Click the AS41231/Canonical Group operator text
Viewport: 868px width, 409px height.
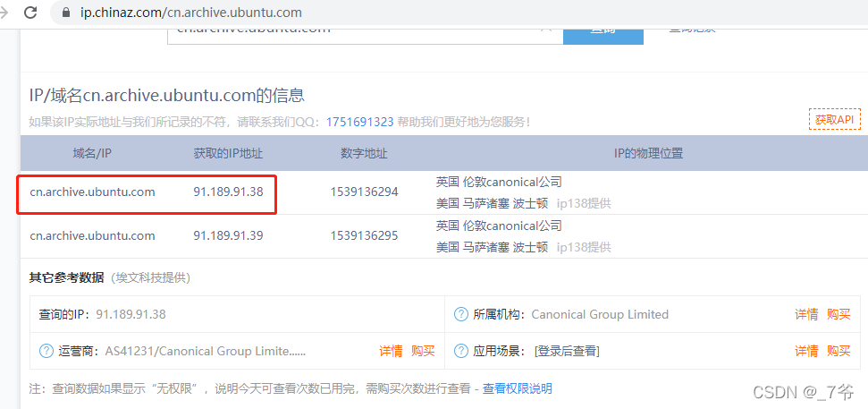(x=206, y=351)
